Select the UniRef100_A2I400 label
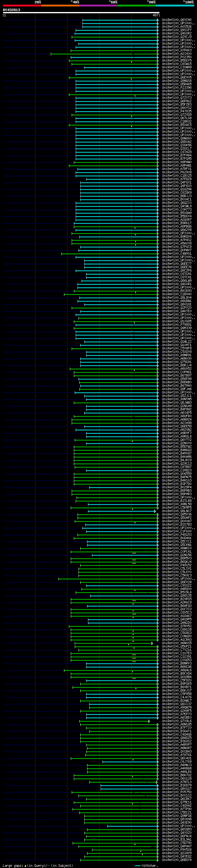Screen dimensions: 197x868 click(176, 54)
